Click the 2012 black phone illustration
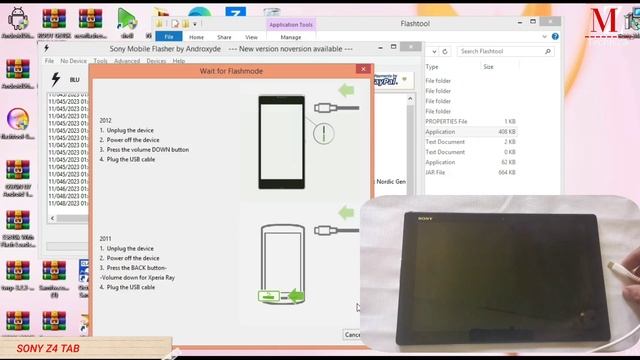The image size is (640, 360). [x=282, y=142]
